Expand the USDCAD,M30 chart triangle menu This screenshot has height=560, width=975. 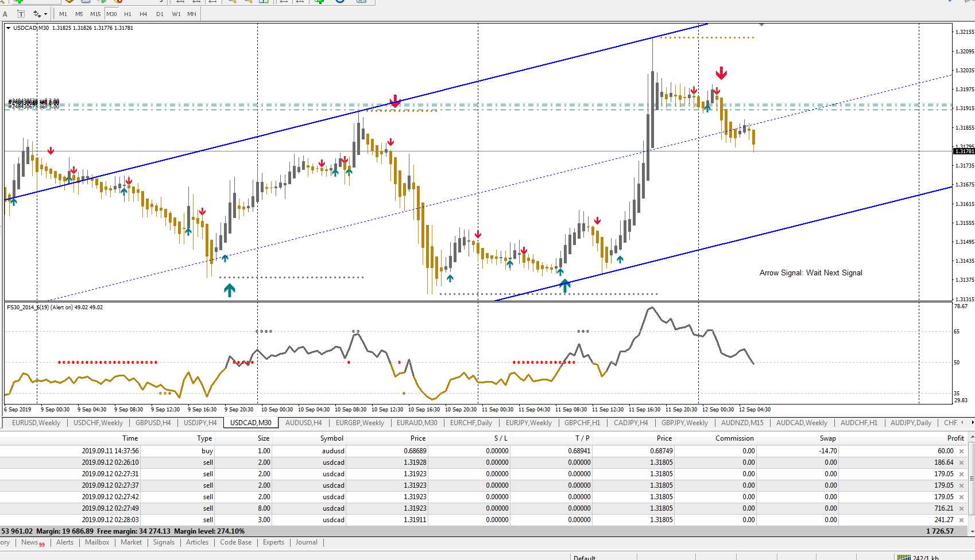8,28
